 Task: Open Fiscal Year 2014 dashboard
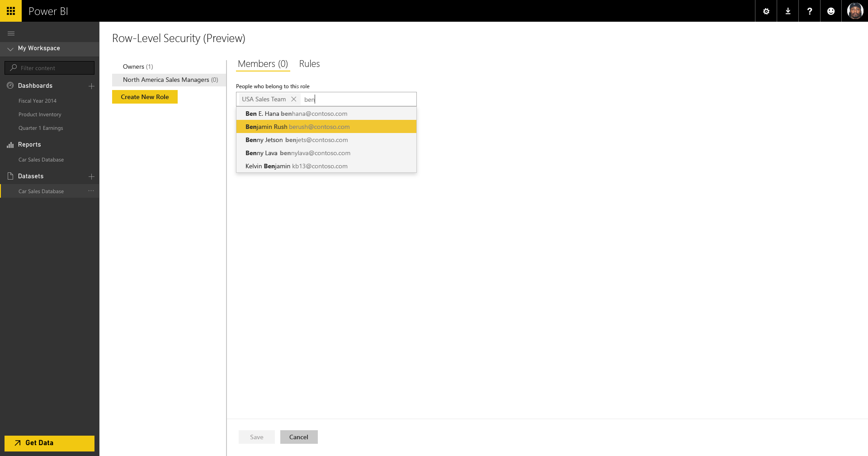38,101
